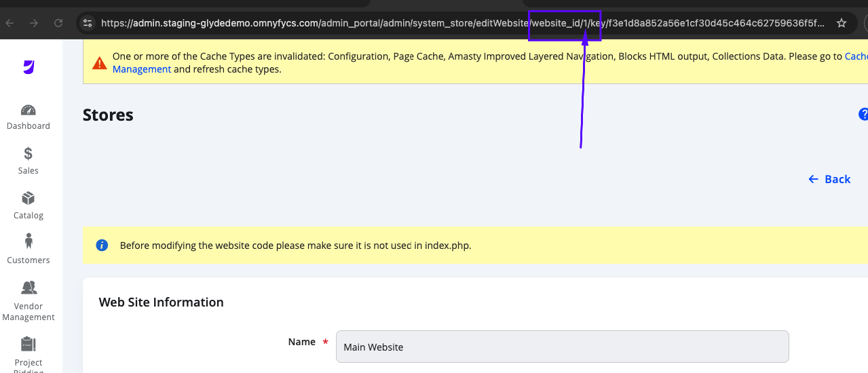Viewport: 868px width, 373px height.
Task: Click the Back button
Action: coord(829,179)
